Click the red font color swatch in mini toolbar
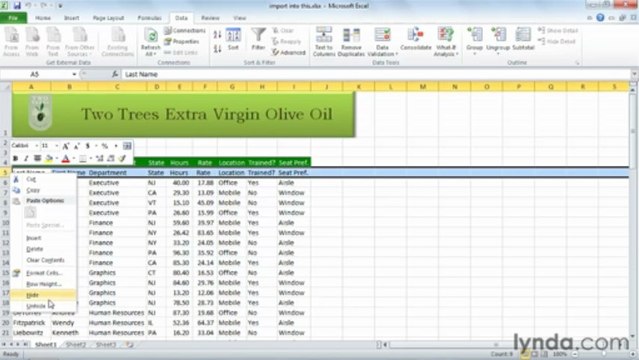The image size is (639, 360). coord(65,158)
